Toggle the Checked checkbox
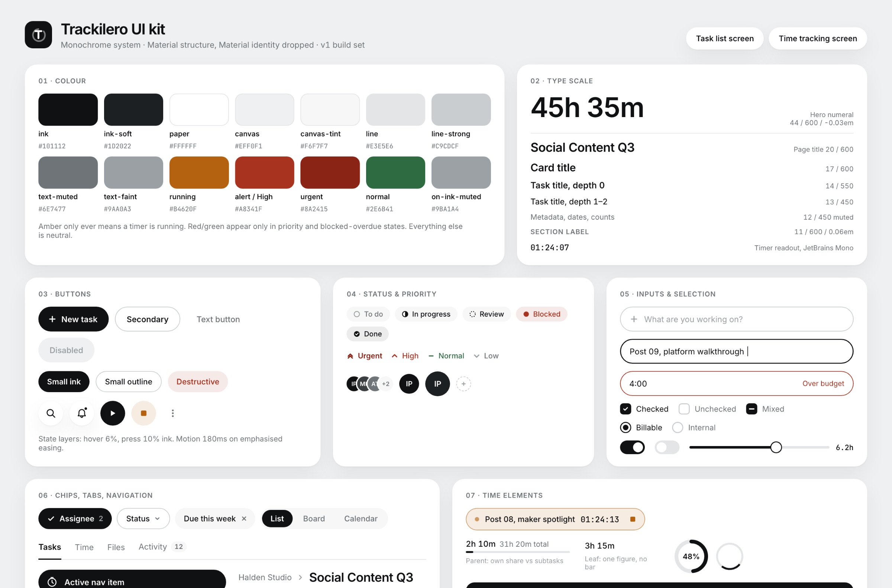The height and width of the screenshot is (588, 892). (x=626, y=409)
